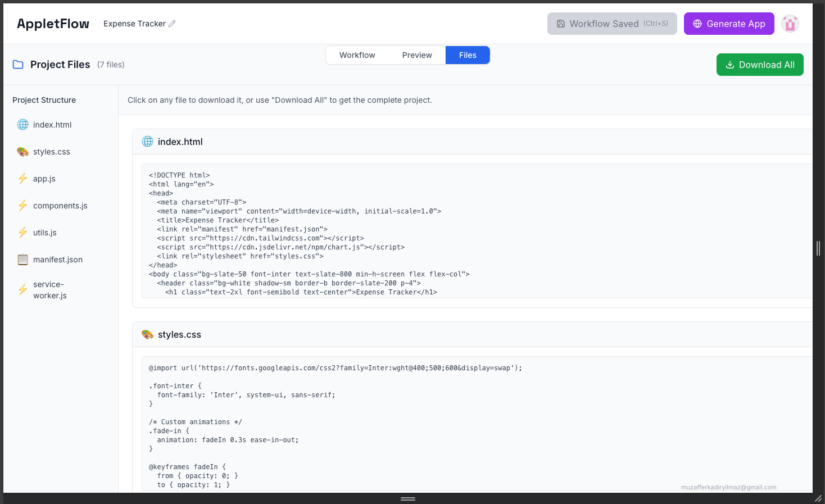Switch to the Workflow tab

[357, 55]
